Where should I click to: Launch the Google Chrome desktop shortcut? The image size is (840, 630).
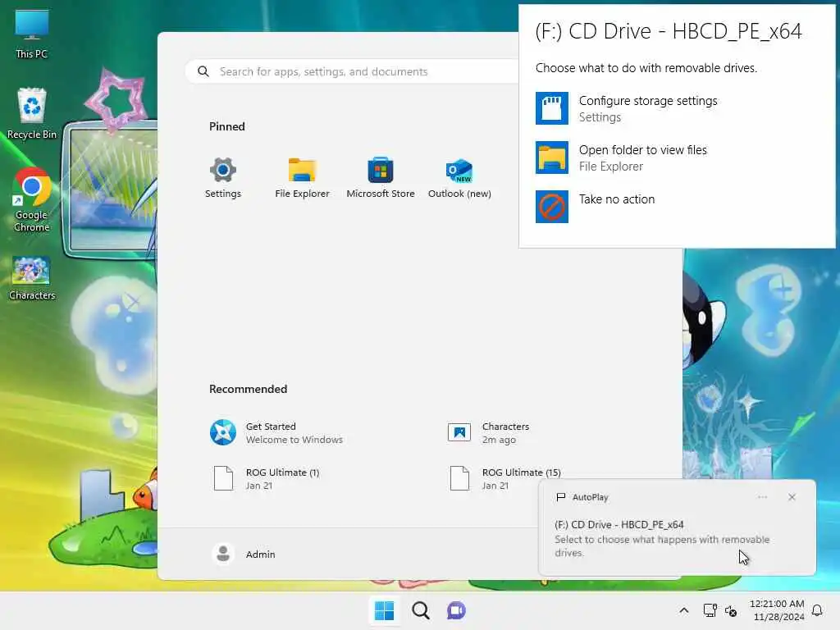32,200
